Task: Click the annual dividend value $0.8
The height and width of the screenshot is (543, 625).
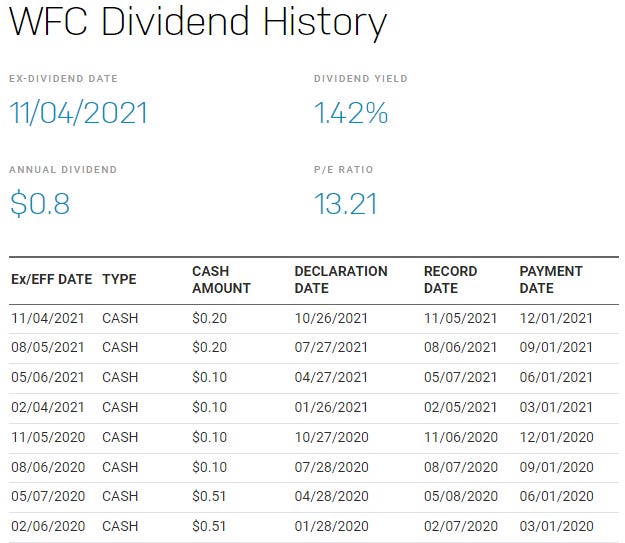Action: coord(40,204)
